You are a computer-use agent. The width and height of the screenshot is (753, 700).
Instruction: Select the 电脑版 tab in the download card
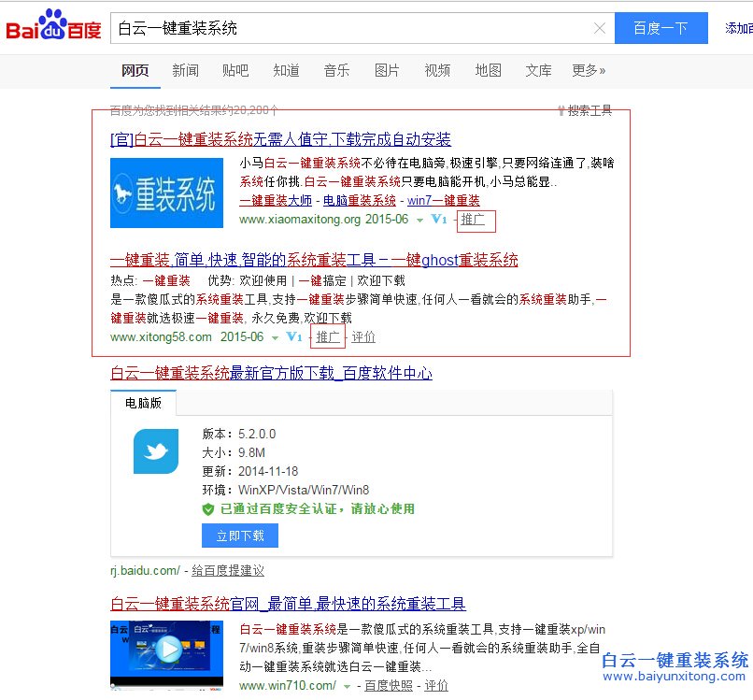143,404
